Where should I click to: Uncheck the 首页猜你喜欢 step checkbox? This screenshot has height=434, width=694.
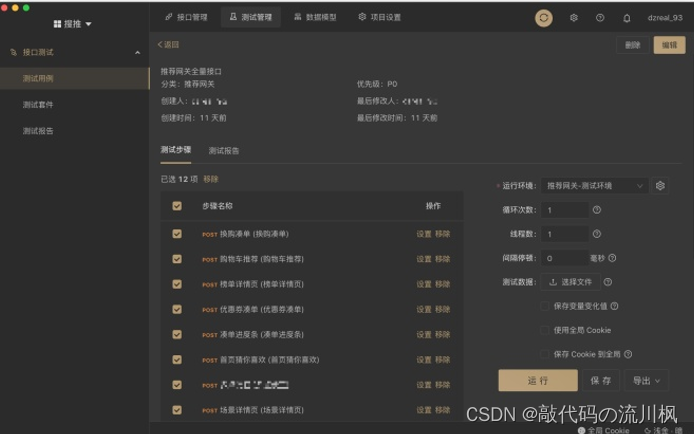pyautogui.click(x=177, y=360)
